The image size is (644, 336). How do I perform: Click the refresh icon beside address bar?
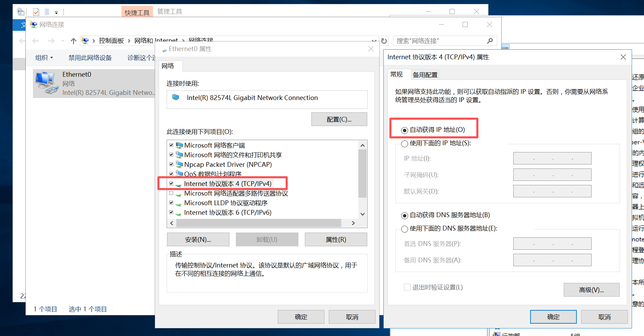tap(384, 41)
